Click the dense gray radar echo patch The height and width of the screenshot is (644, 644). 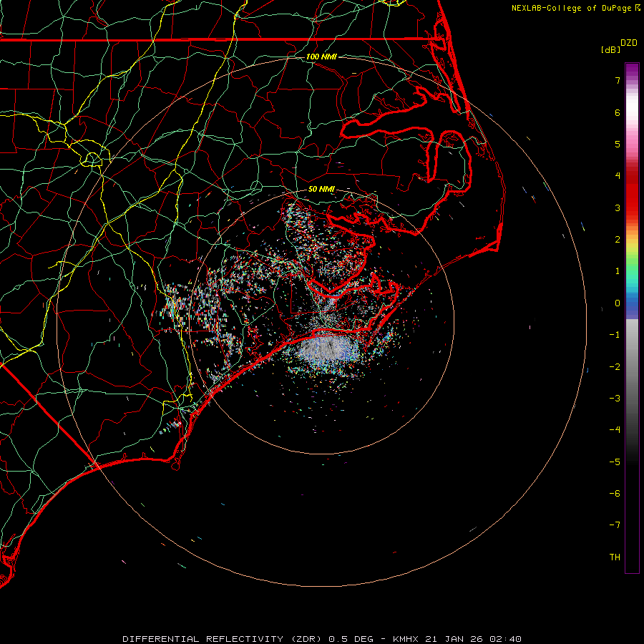click(326, 350)
